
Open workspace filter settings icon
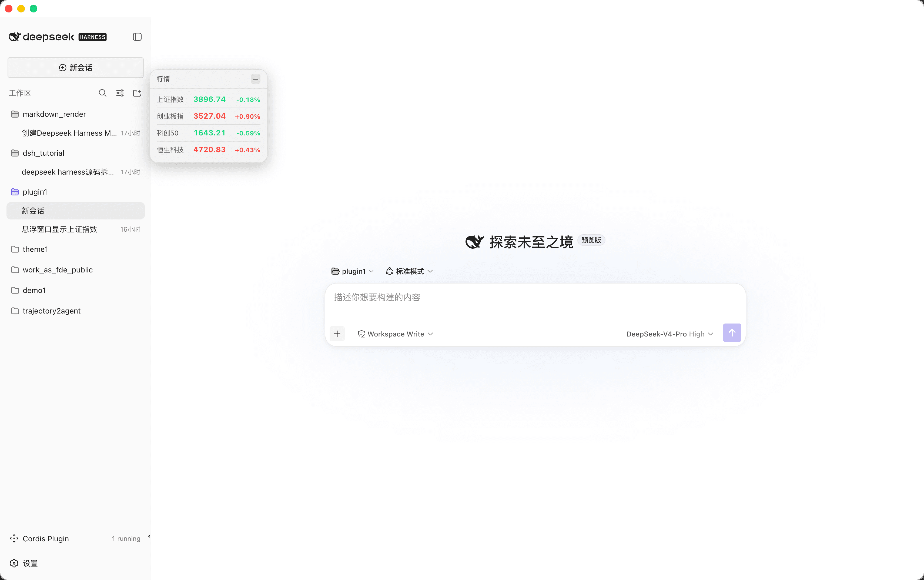tap(120, 93)
